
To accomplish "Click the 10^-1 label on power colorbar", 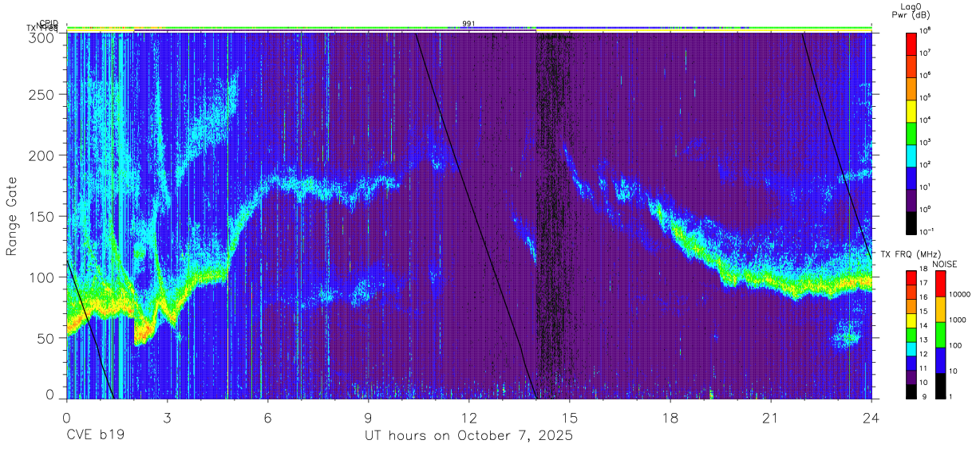I will [x=927, y=231].
